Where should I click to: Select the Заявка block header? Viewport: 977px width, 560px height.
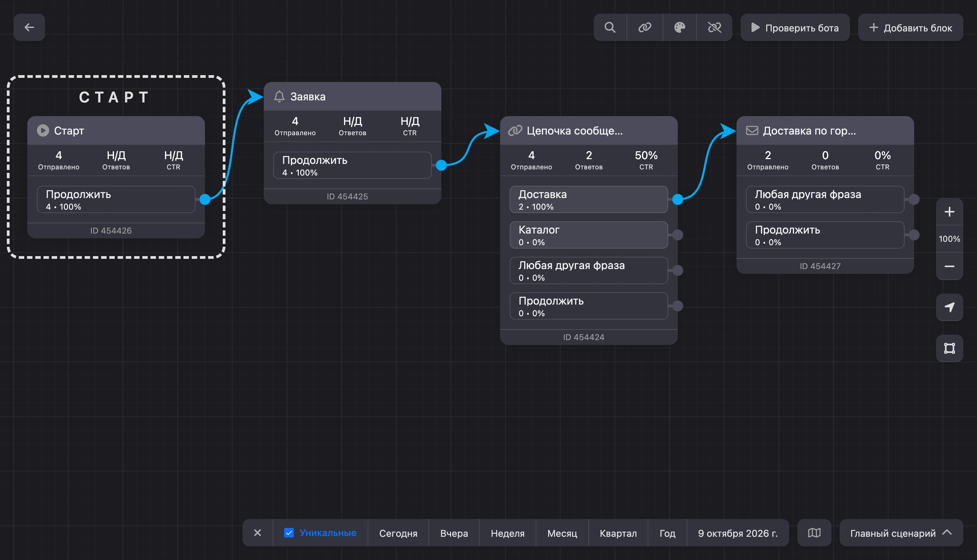point(352,97)
